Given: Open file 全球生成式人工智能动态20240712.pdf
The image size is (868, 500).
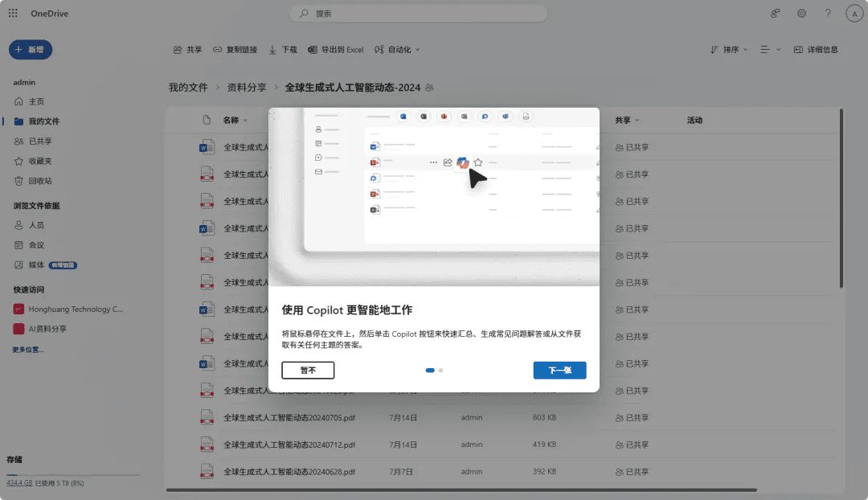Looking at the screenshot, I should coord(289,445).
